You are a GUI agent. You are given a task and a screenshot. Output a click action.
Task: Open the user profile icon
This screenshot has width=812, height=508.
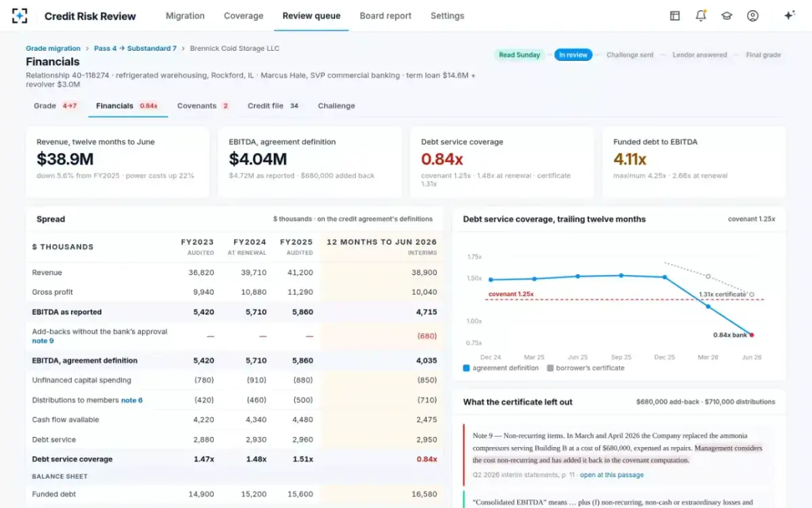tap(752, 16)
